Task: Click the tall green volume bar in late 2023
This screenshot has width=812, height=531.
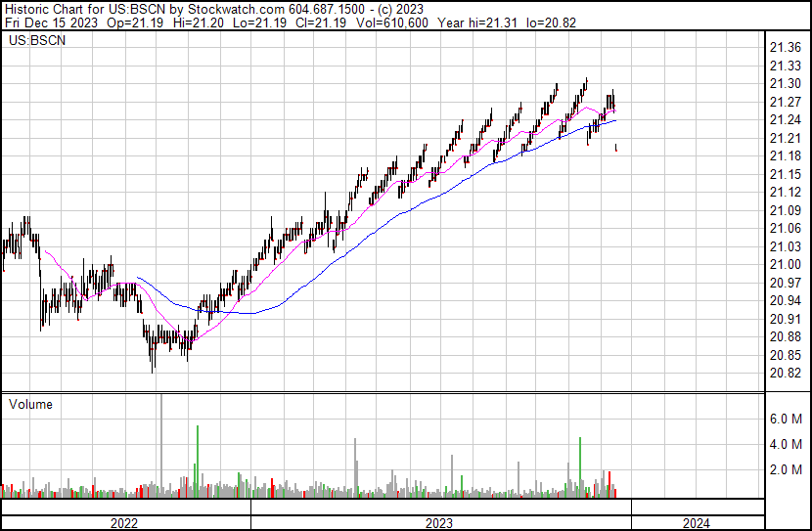Action: point(581,465)
